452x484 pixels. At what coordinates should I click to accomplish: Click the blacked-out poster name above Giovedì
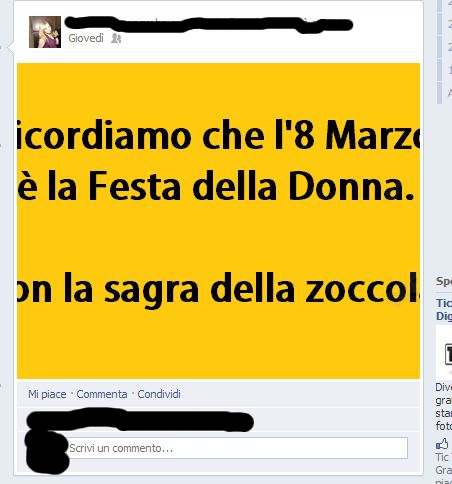tap(209, 25)
